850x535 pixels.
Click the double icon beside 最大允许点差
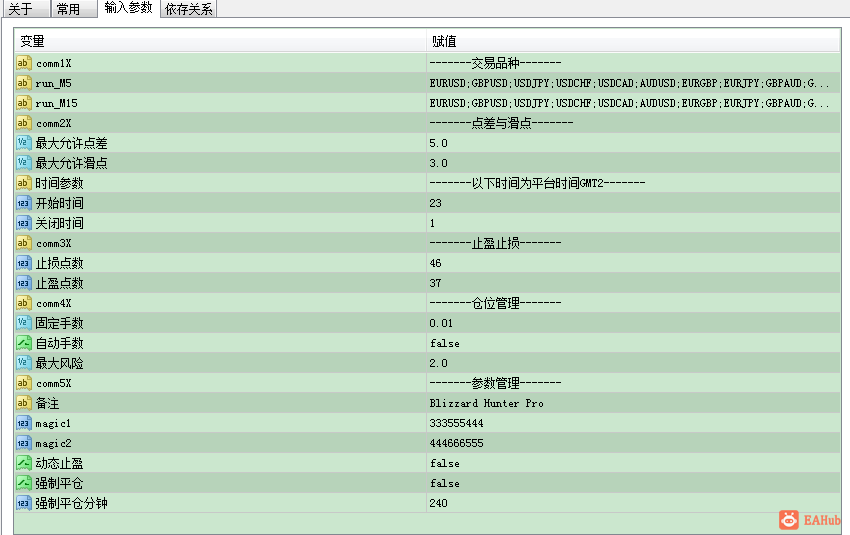(23, 143)
